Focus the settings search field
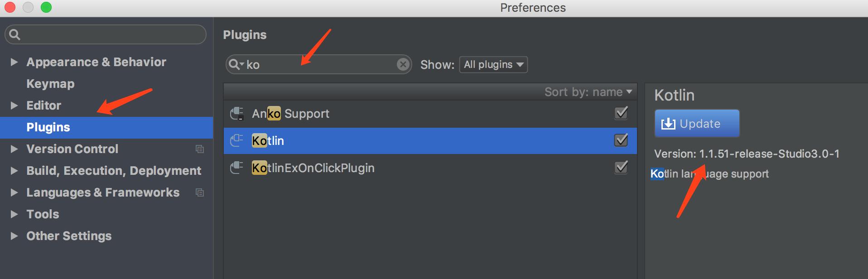868x279 pixels. pyautogui.click(x=106, y=34)
